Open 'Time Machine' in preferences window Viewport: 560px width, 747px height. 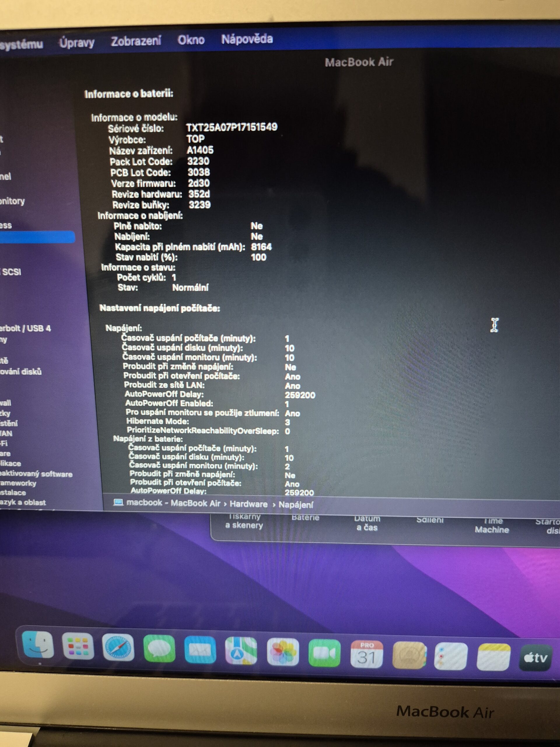(492, 526)
